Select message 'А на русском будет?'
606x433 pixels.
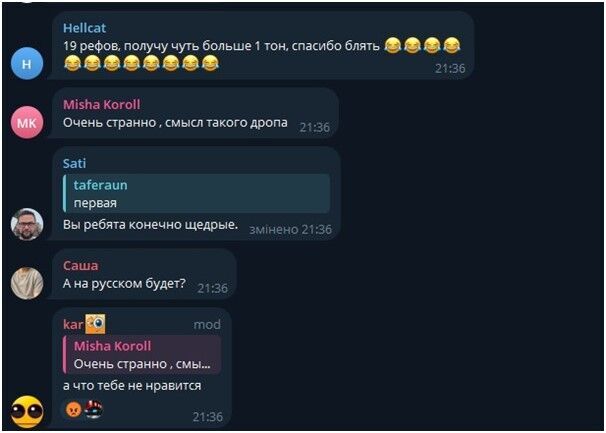coord(124,283)
